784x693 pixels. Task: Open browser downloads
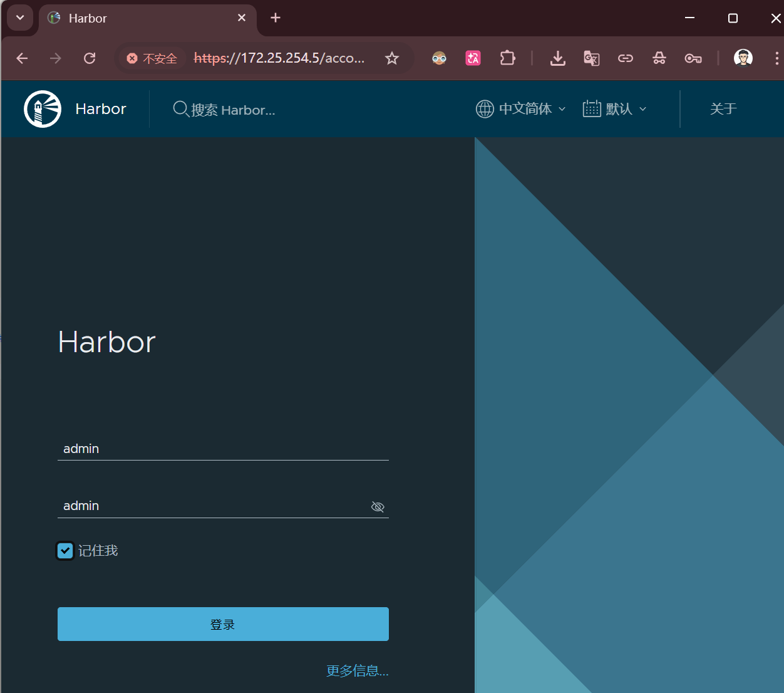click(557, 58)
